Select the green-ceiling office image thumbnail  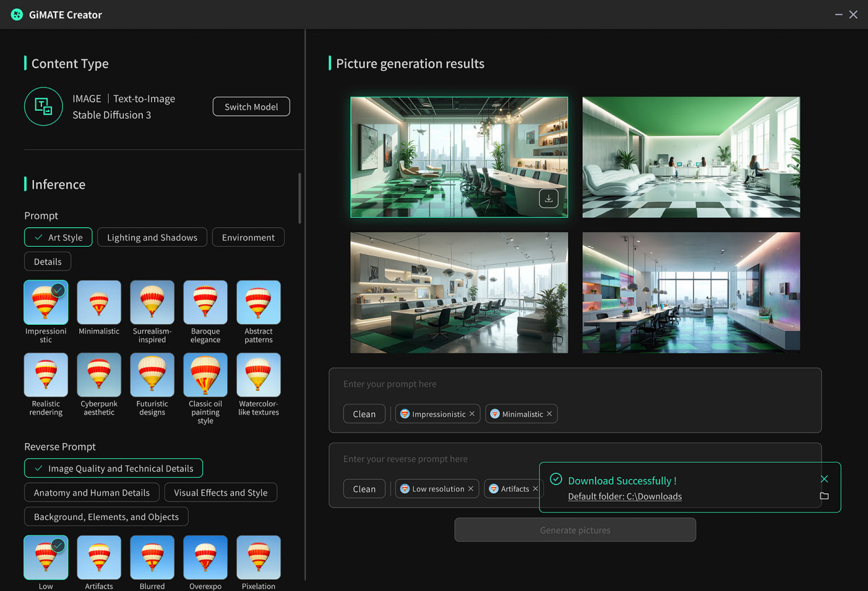coord(691,157)
